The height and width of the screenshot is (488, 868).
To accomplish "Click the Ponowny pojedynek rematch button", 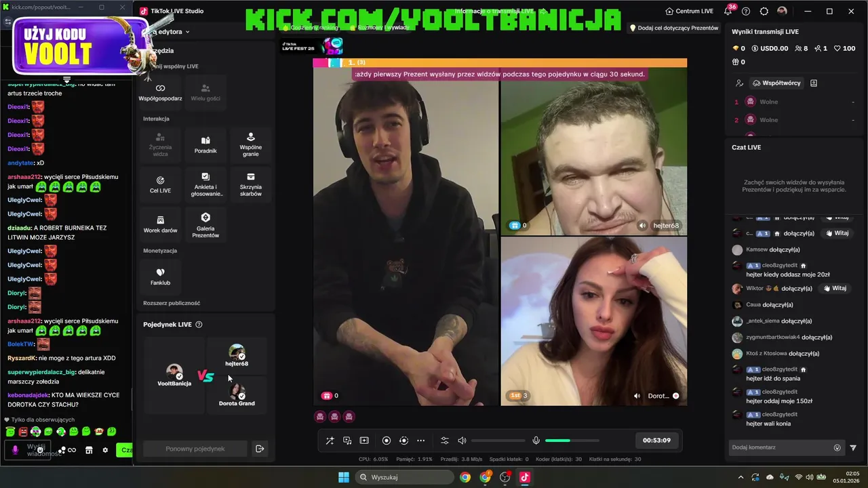I will 195,449.
